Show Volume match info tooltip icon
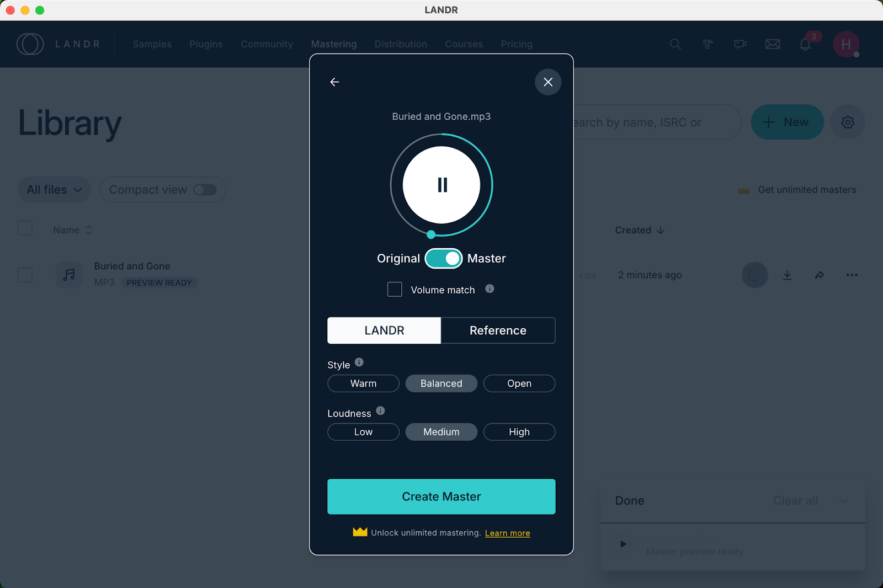883x588 pixels. click(490, 288)
